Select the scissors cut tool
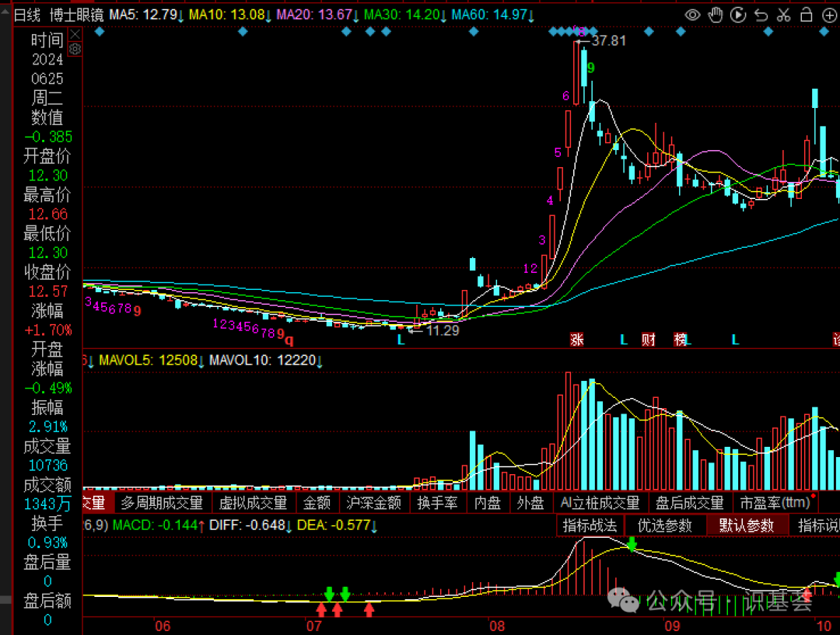 pos(785,15)
